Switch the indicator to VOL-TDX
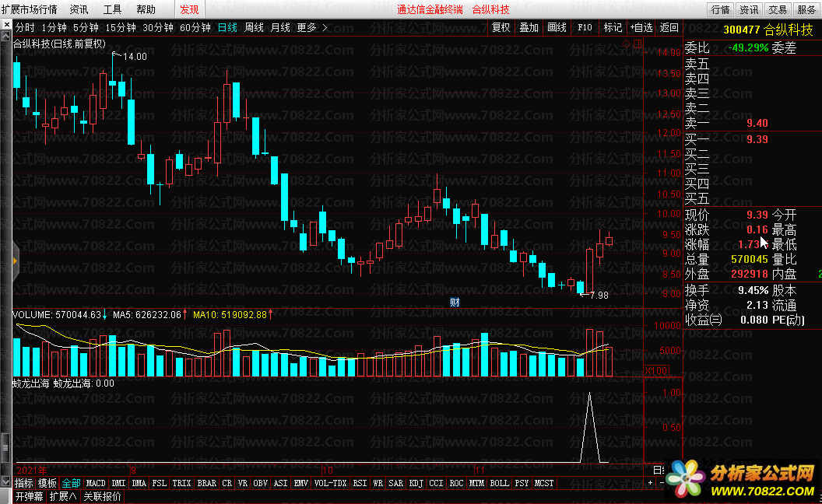The image size is (822, 504). pos(330,483)
